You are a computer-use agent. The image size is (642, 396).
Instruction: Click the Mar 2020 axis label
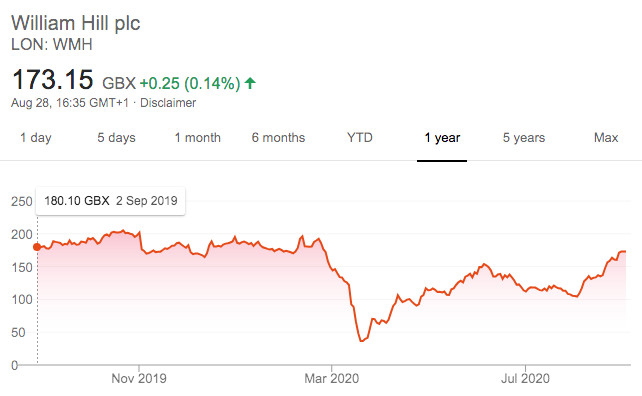(332, 378)
